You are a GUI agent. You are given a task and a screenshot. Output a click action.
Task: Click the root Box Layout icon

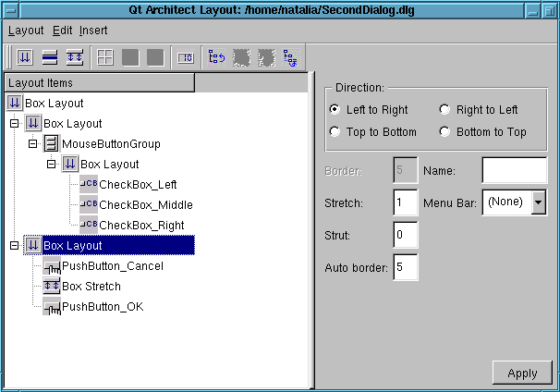coord(15,103)
